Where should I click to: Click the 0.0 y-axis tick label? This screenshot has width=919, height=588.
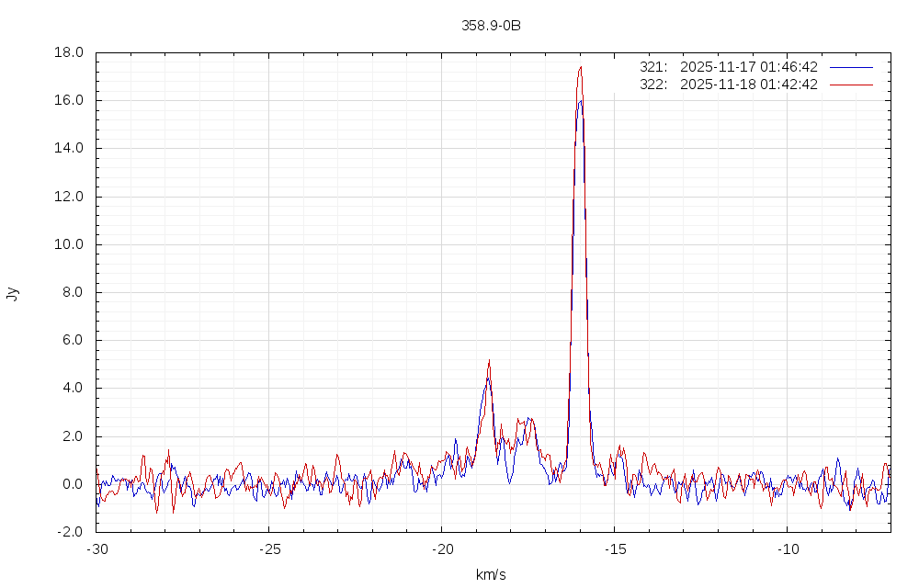(74, 484)
